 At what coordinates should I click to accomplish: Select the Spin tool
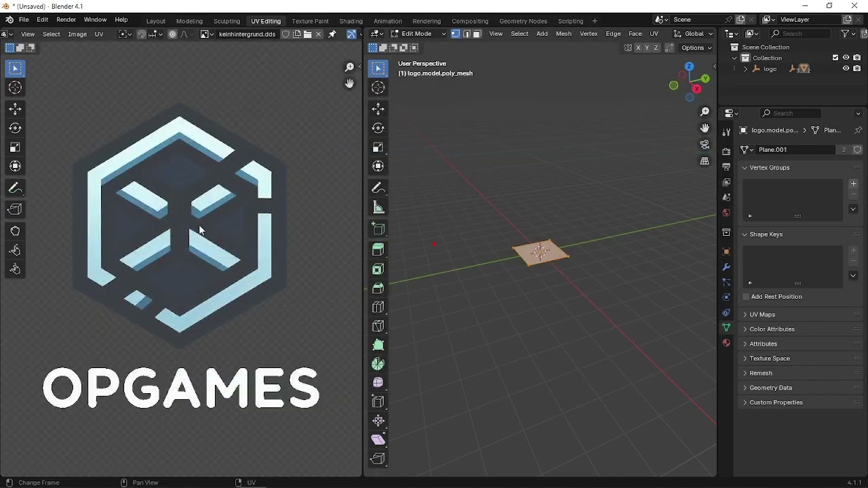pos(378,364)
